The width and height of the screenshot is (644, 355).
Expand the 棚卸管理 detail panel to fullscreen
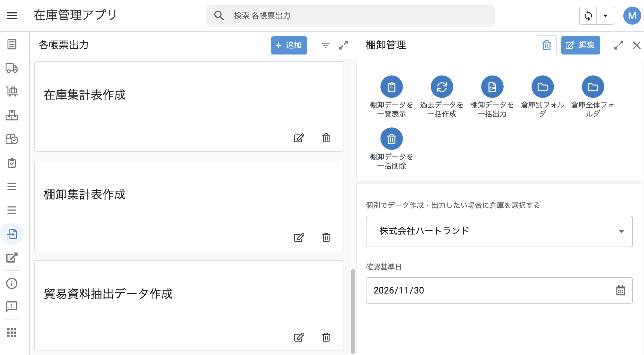tap(619, 45)
